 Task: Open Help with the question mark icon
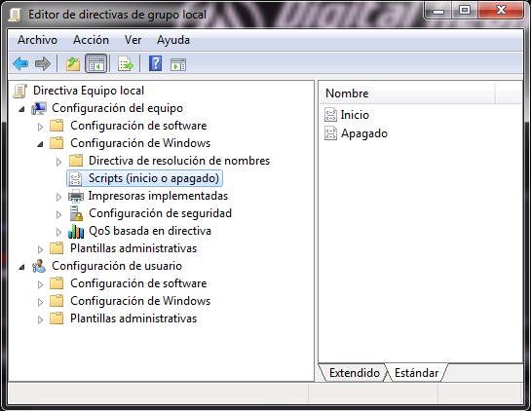pos(155,63)
